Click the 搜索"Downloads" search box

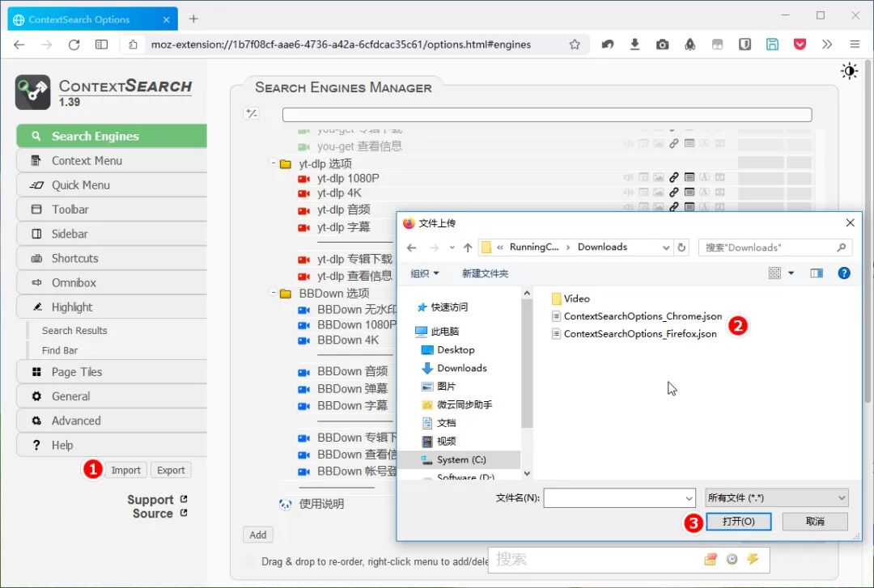click(x=774, y=247)
